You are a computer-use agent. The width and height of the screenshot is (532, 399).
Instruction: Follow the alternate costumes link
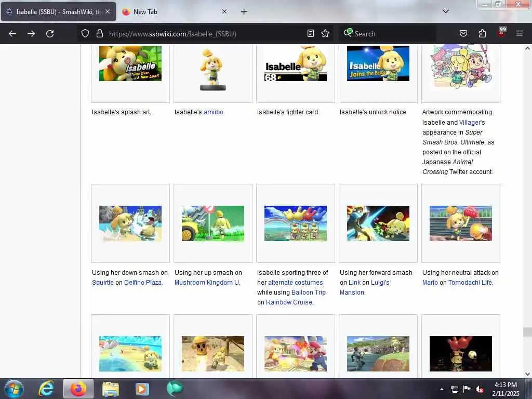[296, 282]
